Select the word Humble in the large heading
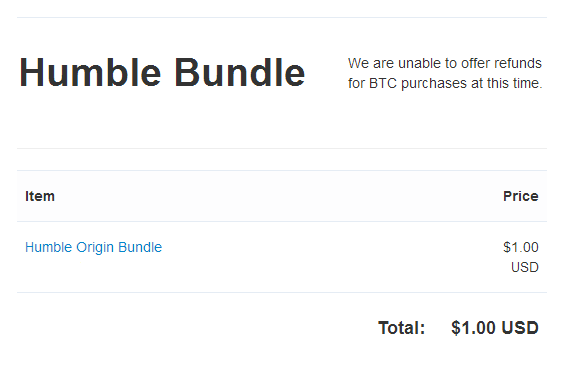Screen dimensions: 565x376 pyautogui.click(x=90, y=73)
